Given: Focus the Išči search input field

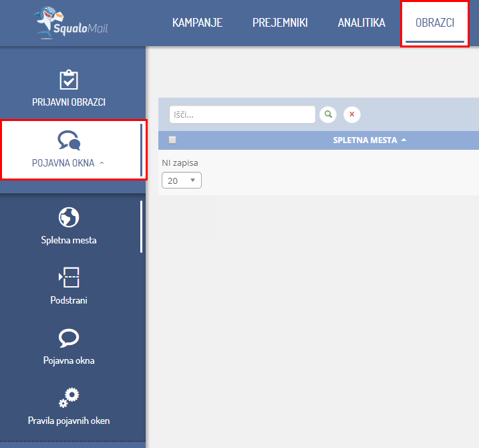Looking at the screenshot, I should [242, 114].
